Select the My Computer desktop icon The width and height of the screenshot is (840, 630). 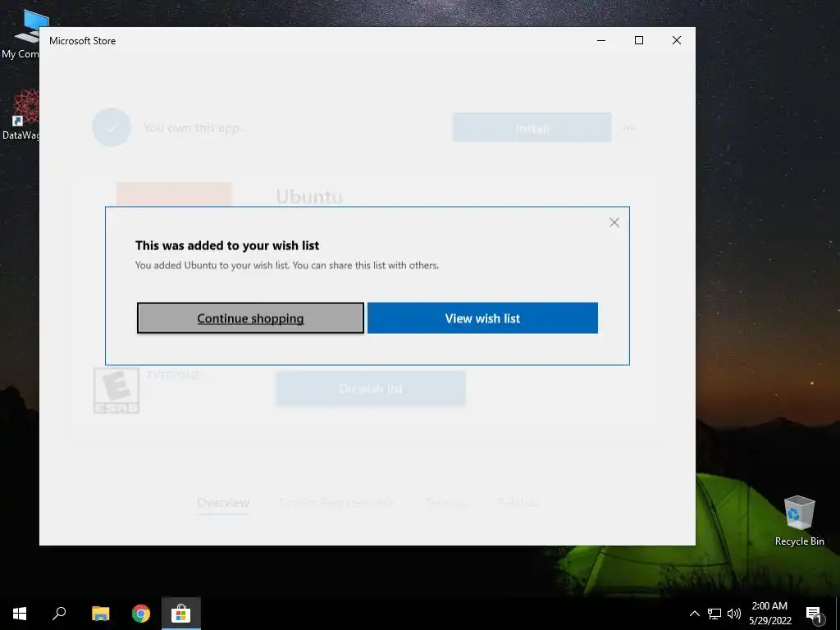(21, 35)
